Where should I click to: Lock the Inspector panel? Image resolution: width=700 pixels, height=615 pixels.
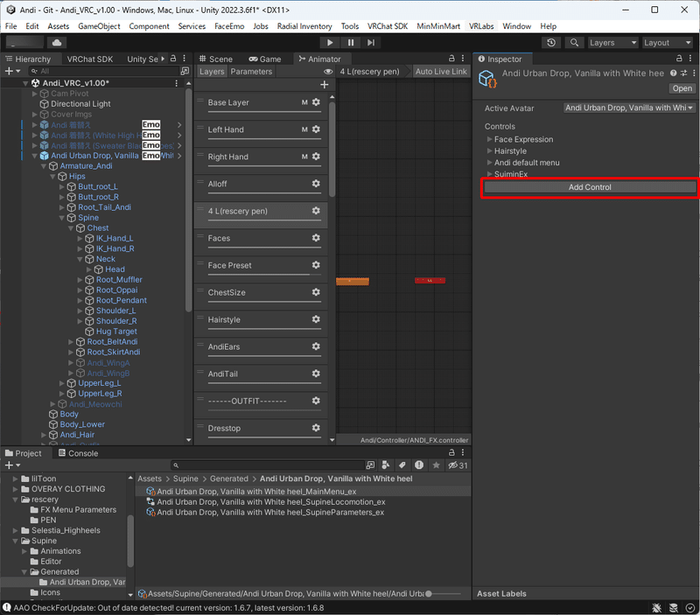point(679,59)
